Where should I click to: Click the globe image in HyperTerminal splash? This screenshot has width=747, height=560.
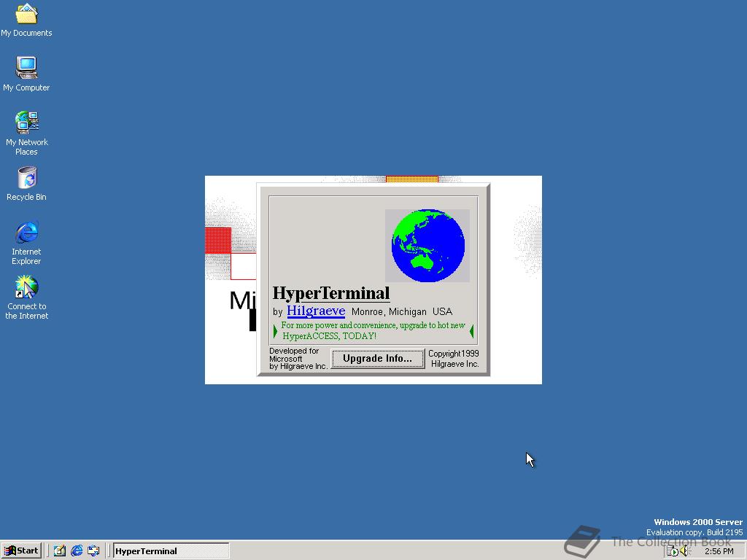click(x=427, y=245)
